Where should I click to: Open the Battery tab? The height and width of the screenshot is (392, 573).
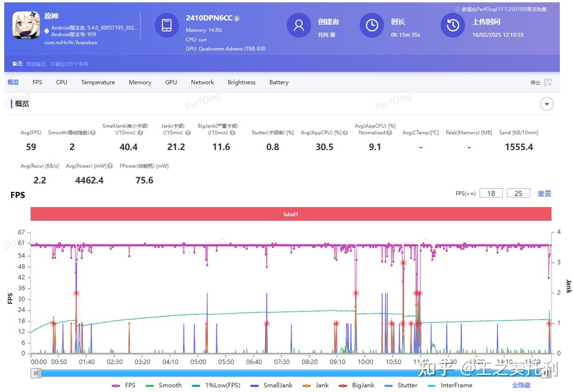pyautogui.click(x=279, y=82)
